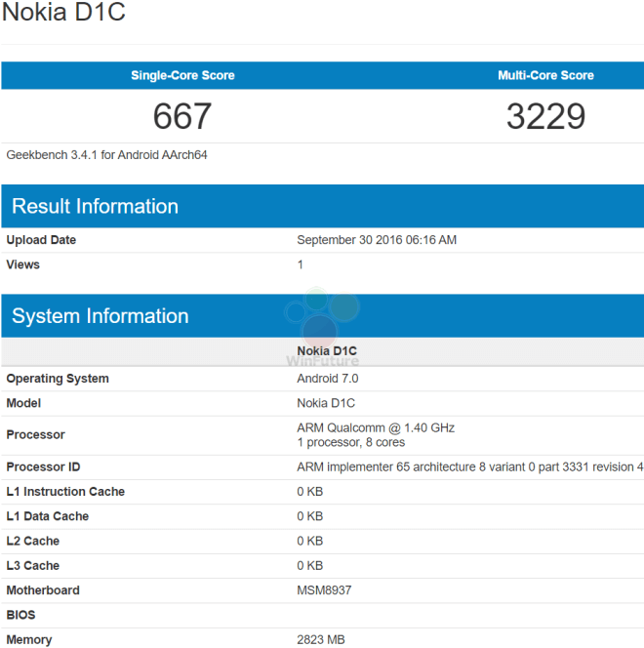Image resolution: width=644 pixels, height=648 pixels.
Task: Click the multi-core score value 3229
Action: [x=545, y=117]
